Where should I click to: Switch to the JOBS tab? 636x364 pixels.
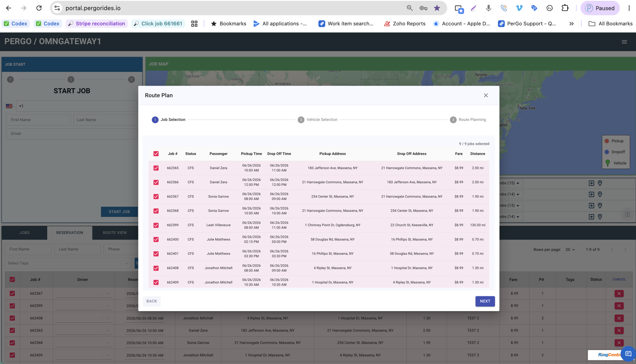tap(25, 233)
